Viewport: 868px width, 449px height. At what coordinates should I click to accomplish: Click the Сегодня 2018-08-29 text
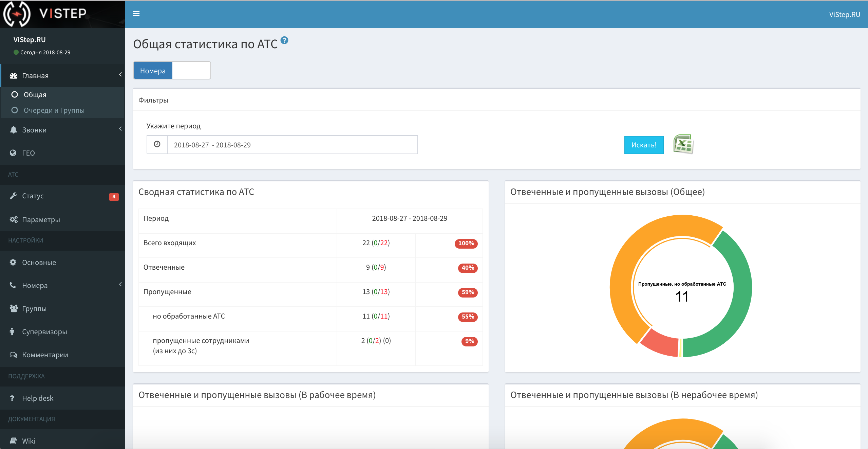(x=45, y=52)
